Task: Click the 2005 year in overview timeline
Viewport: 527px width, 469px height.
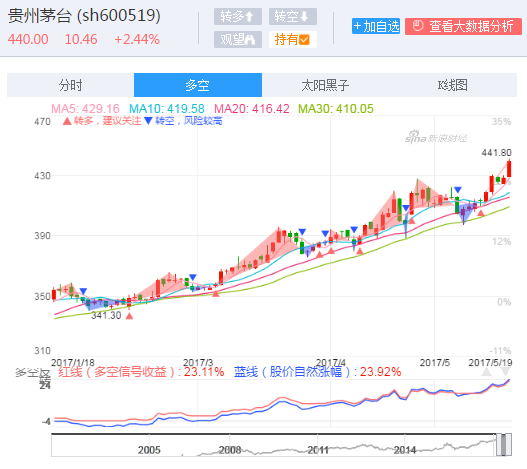Action: point(149,450)
